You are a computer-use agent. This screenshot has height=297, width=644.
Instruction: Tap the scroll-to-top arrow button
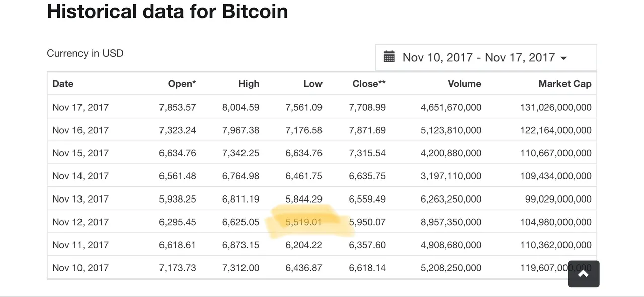(584, 274)
